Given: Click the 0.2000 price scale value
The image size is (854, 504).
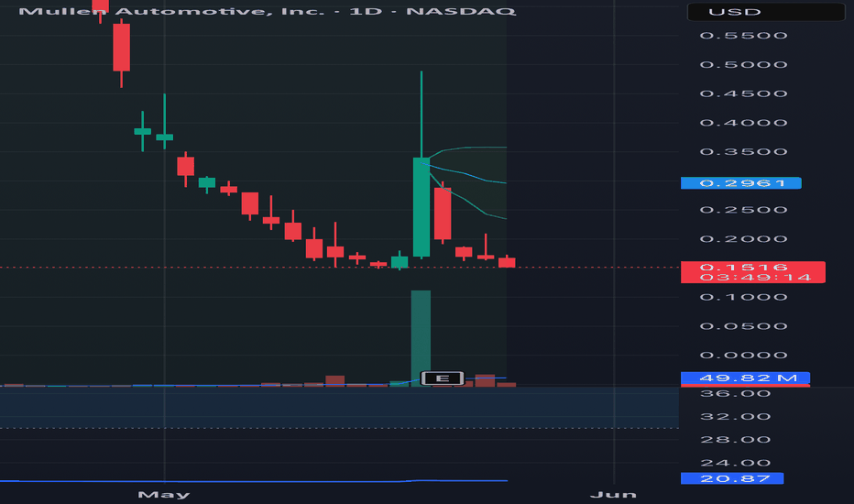Looking at the screenshot, I should pos(743,238).
